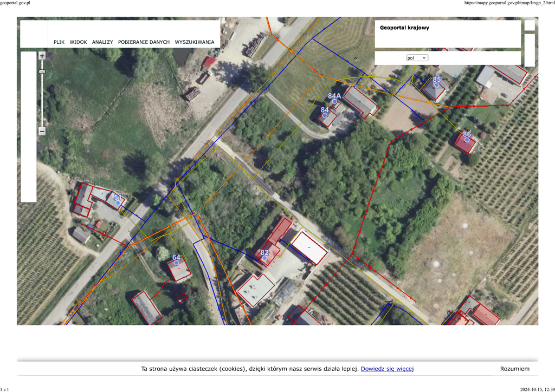This screenshot has height=392, width=555.
Task: Open the ANALIZY menu
Action: tap(102, 42)
